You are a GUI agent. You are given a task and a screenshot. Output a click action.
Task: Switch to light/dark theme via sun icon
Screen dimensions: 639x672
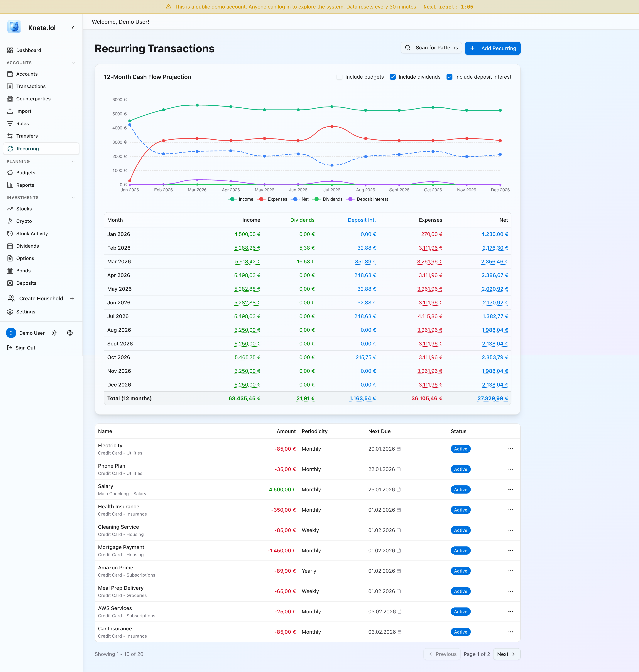click(x=55, y=333)
